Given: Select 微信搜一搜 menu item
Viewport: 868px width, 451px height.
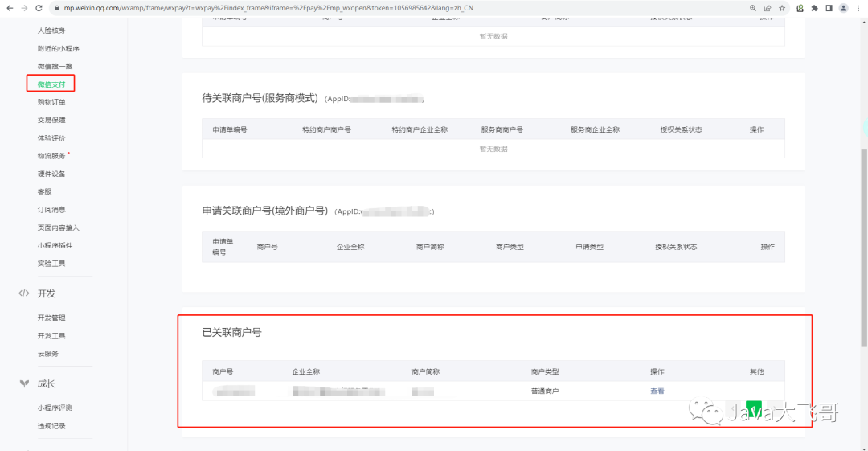Looking at the screenshot, I should 55,67.
